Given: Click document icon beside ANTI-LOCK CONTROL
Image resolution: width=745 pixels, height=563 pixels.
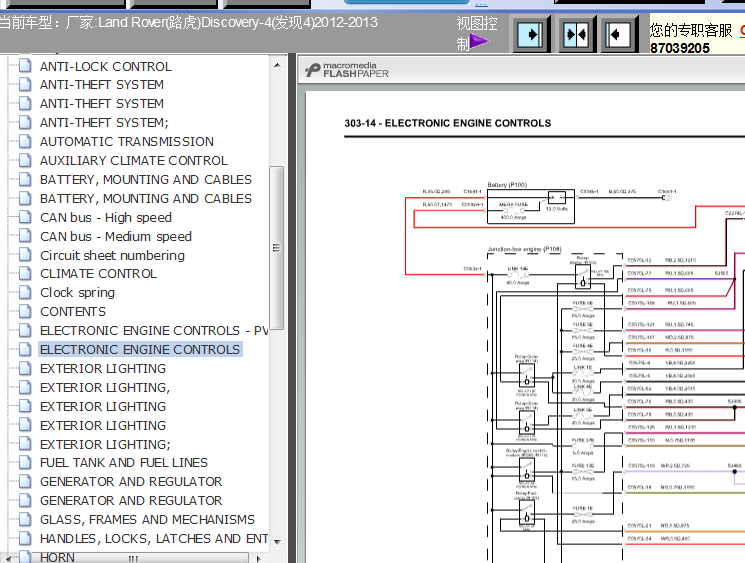Looking at the screenshot, I should pos(25,66).
